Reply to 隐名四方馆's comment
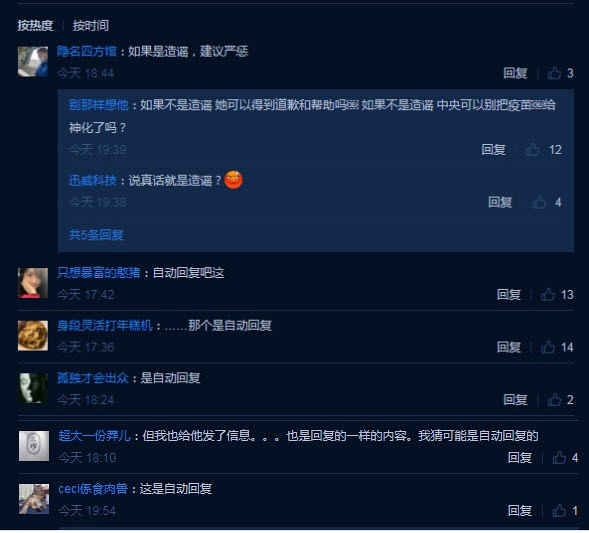The width and height of the screenshot is (589, 533). pyautogui.click(x=515, y=73)
